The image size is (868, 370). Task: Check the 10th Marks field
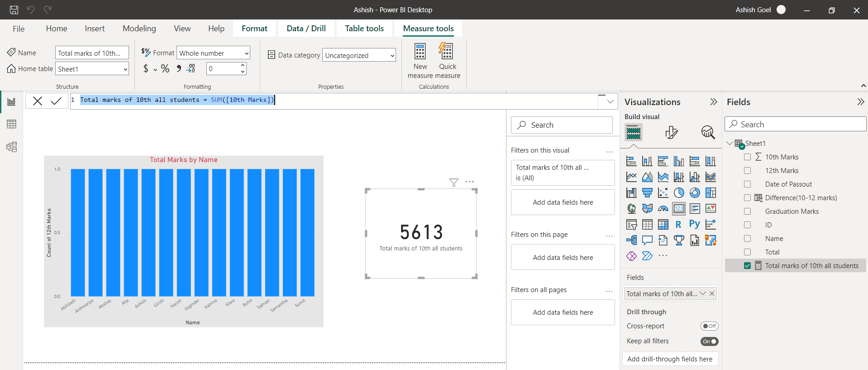(x=747, y=157)
